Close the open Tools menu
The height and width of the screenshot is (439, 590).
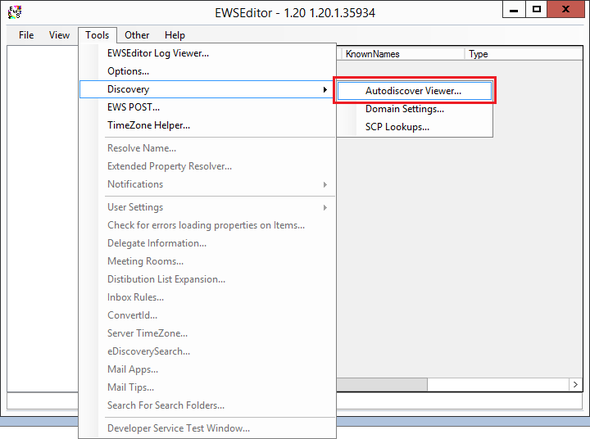point(97,35)
